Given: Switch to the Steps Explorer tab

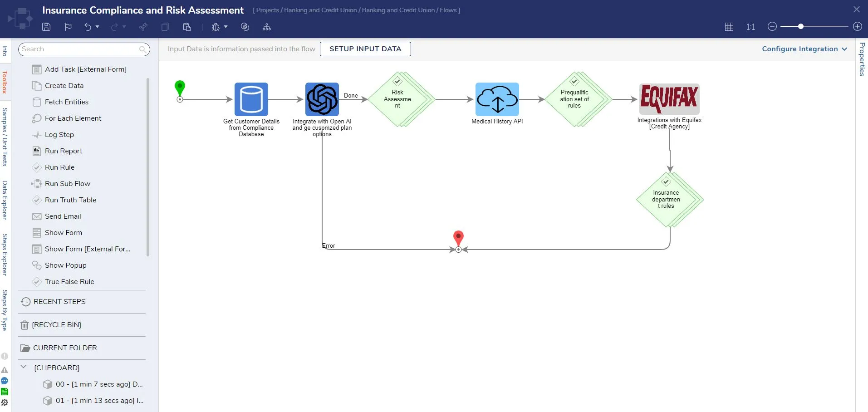Looking at the screenshot, I should click(x=5, y=255).
